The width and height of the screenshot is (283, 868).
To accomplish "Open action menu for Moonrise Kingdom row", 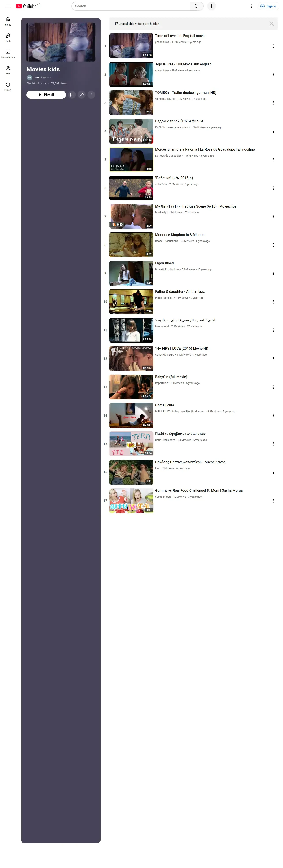I will coord(273,245).
